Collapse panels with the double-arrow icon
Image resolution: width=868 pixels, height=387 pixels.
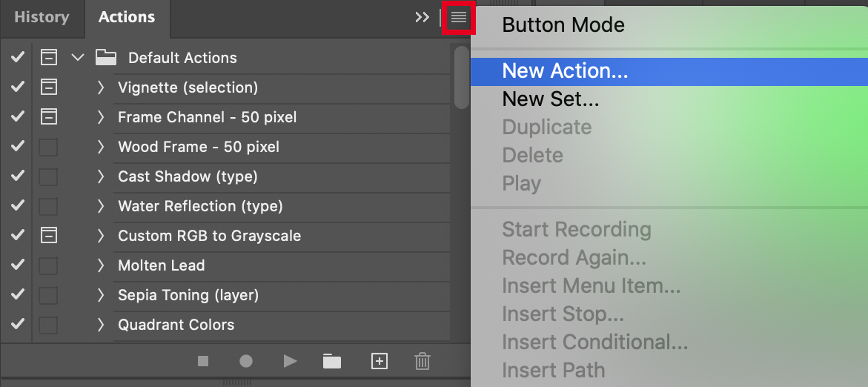422,17
